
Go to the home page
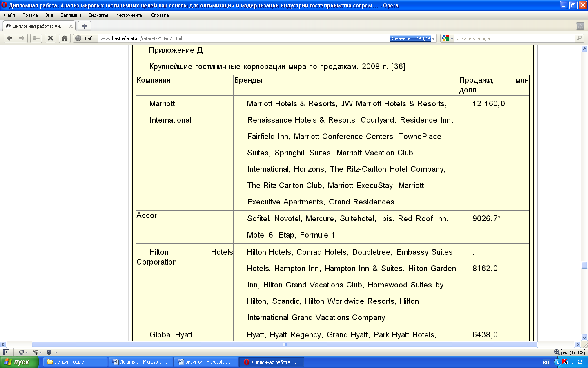pyautogui.click(x=65, y=38)
